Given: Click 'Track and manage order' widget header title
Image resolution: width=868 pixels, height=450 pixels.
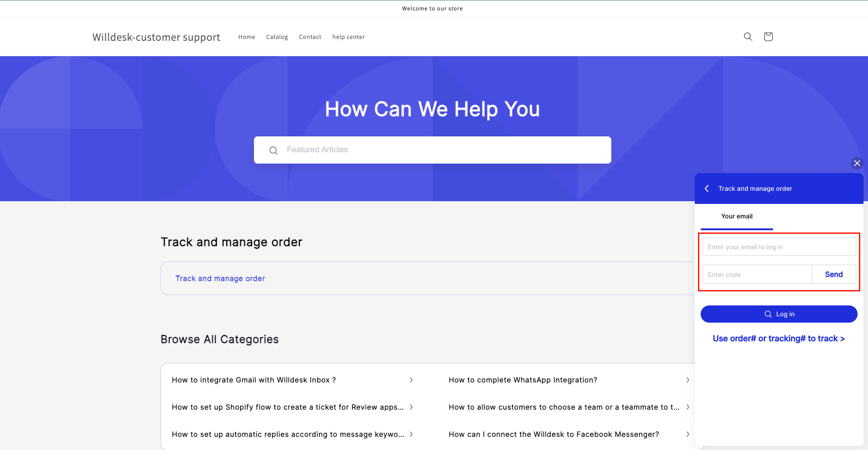Looking at the screenshot, I should 755,189.
